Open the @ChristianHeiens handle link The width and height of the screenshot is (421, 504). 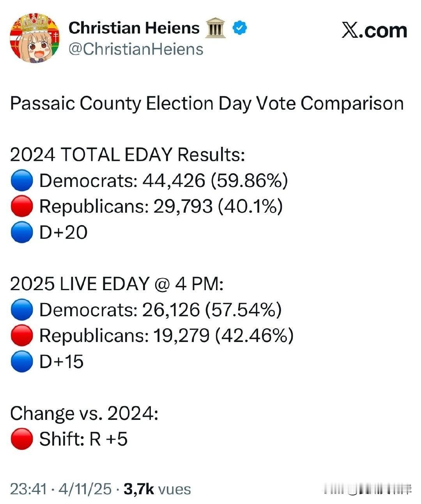136,49
